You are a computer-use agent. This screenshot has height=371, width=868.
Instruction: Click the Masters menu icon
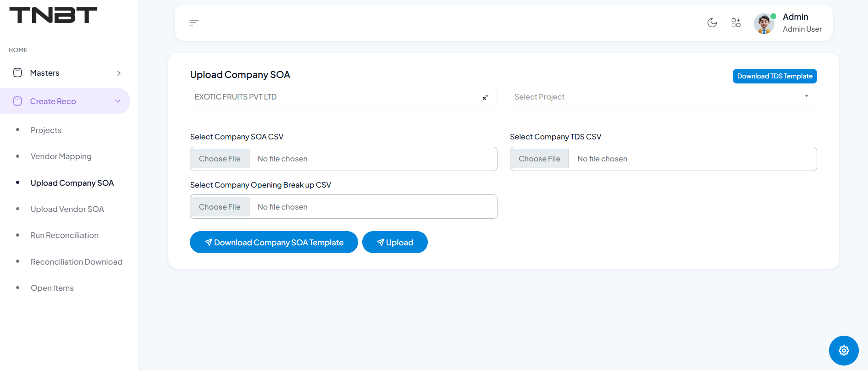(x=17, y=73)
